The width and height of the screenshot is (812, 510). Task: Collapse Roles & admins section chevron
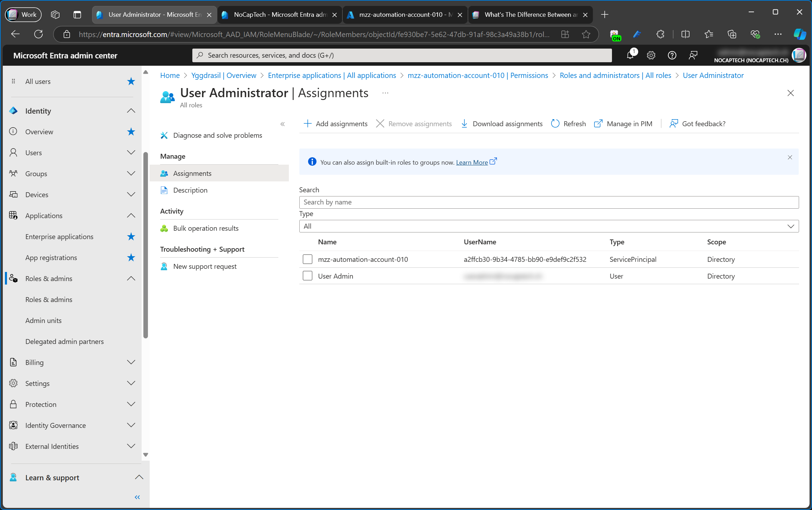click(131, 279)
